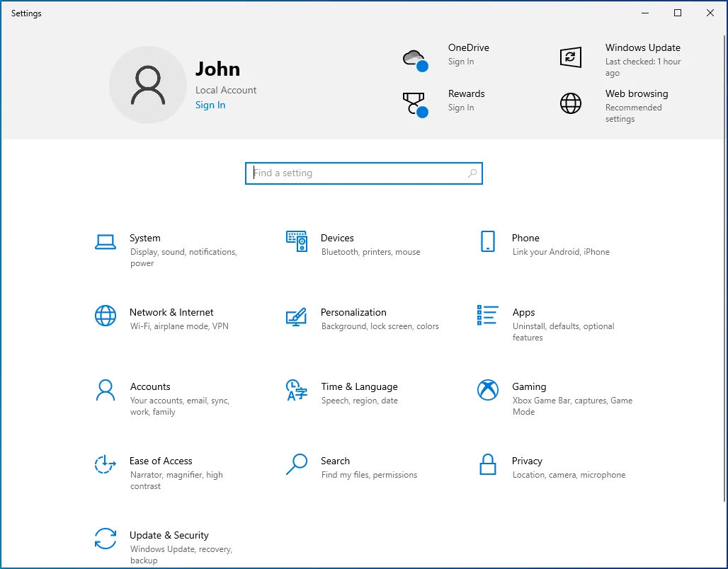728x569 pixels.
Task: Open the Network & Internet globe icon
Action: tap(106, 316)
